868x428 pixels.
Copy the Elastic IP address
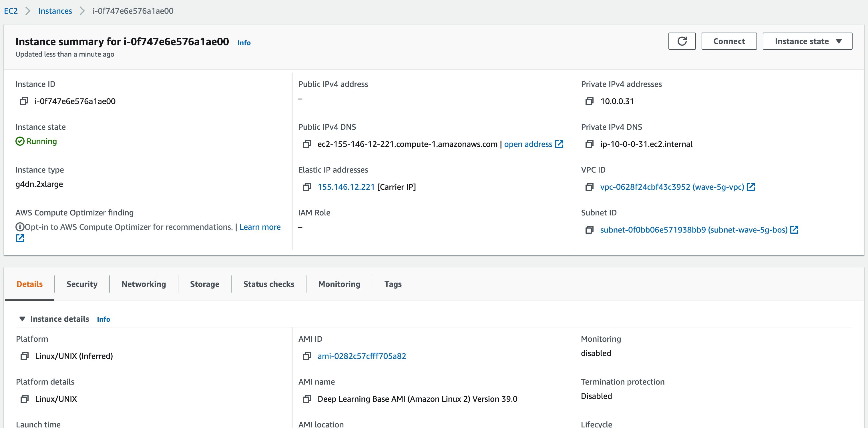coord(306,187)
